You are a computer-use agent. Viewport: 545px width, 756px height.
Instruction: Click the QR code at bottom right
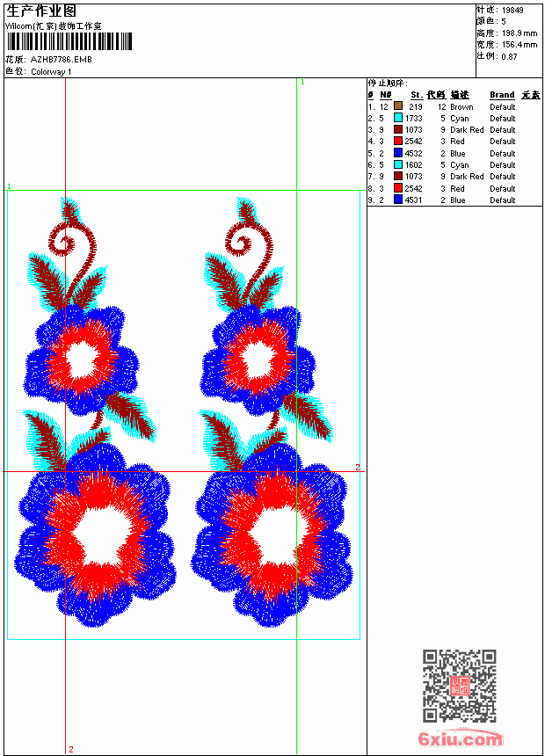[460, 685]
